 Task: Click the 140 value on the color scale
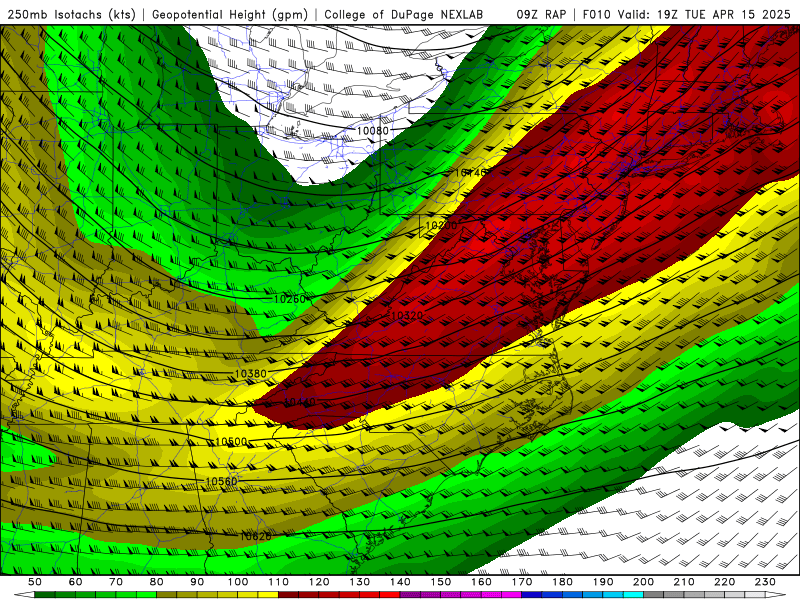coord(400,582)
